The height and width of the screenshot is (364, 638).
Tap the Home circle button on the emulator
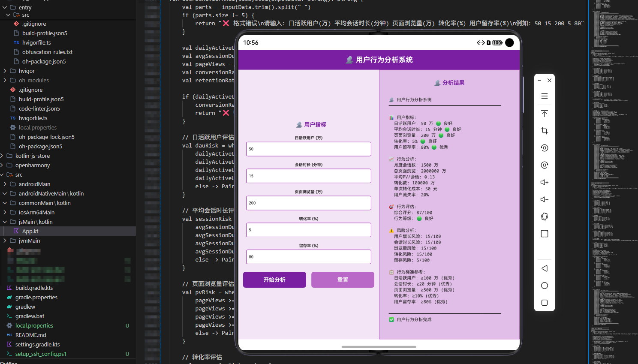[x=545, y=285]
